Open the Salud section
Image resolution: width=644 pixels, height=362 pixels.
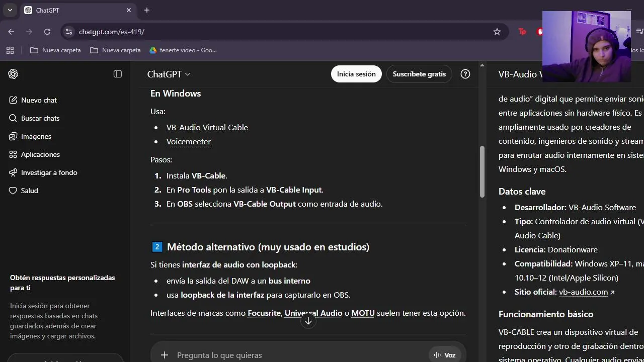click(29, 191)
